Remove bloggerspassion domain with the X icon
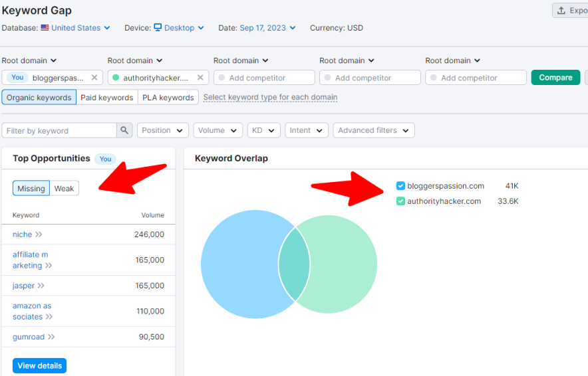This screenshot has width=588, height=376. point(94,78)
